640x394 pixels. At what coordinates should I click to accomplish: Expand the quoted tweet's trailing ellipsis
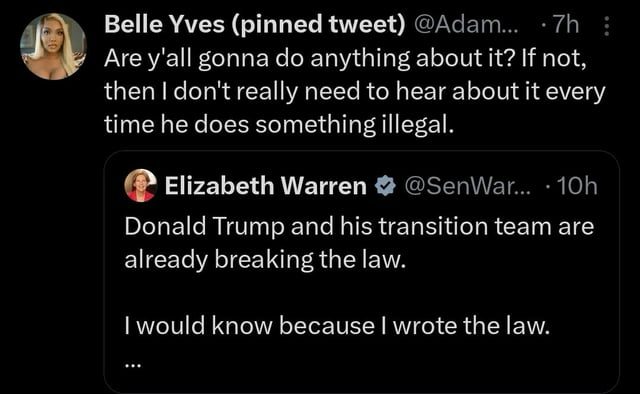coord(133,366)
